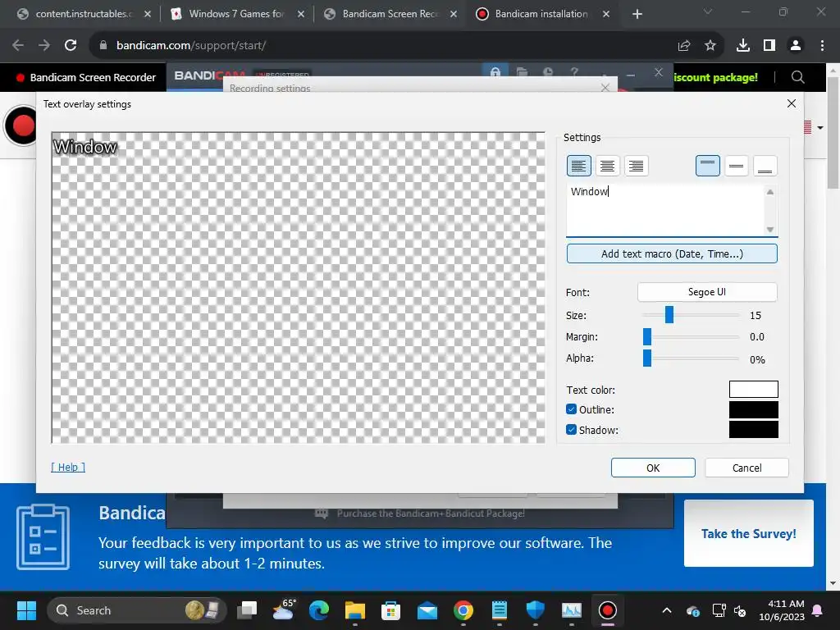This screenshot has width=840, height=630.
Task: Open Chrome downloads
Action: (743, 46)
